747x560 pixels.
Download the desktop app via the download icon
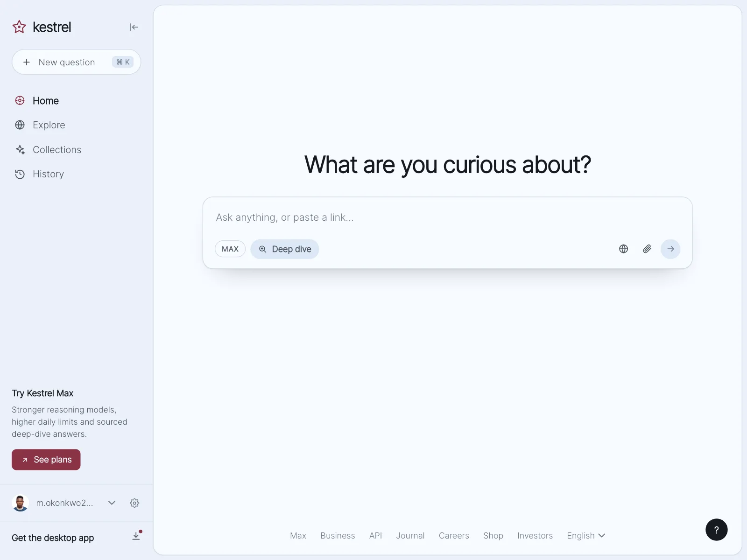coord(136,536)
